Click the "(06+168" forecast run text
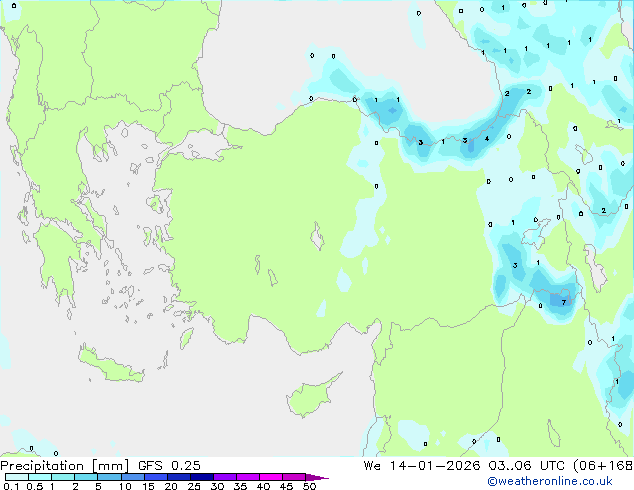Screen dimensions: 634x490 click(603, 466)
